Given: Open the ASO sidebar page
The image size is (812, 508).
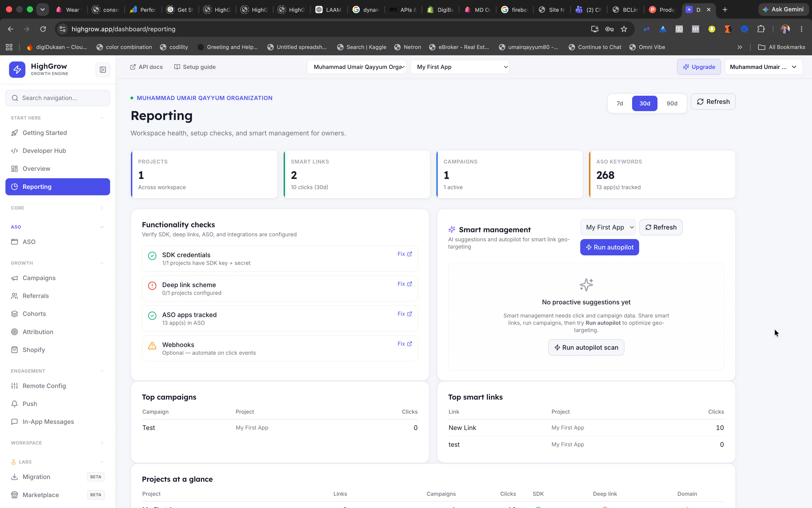Looking at the screenshot, I should pos(58,242).
